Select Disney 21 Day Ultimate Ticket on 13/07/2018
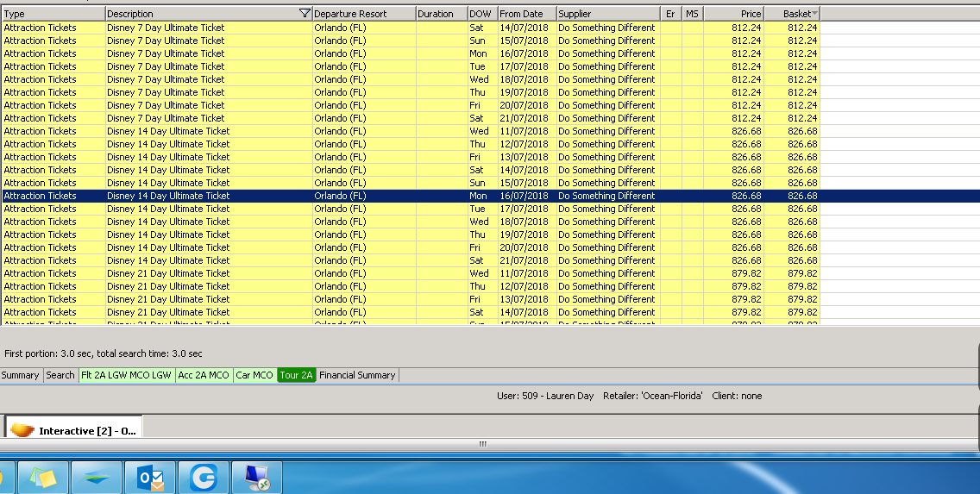Viewport: 980px width, 494px height. pyautogui.click(x=411, y=299)
